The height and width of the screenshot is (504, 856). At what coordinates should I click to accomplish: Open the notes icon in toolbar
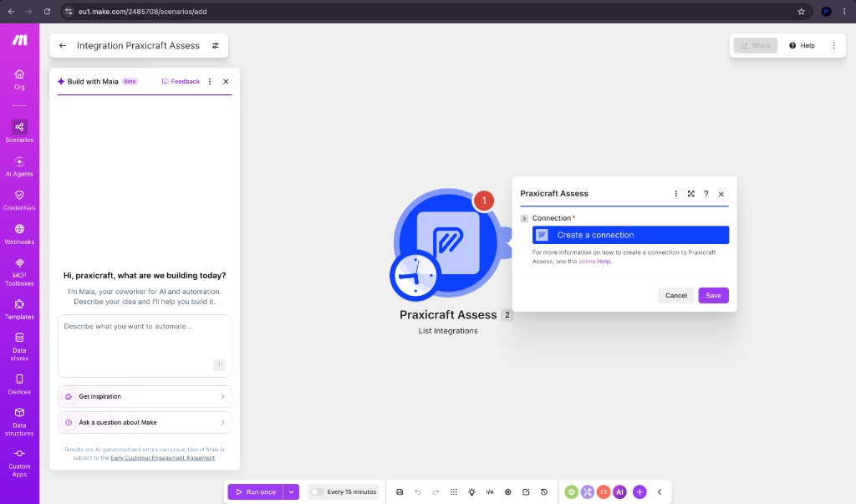pos(526,492)
